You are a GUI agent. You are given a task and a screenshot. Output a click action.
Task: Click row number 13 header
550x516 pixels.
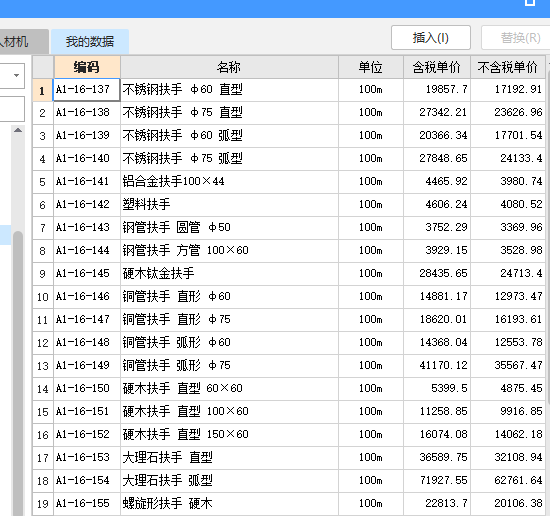pyautogui.click(x=43, y=366)
